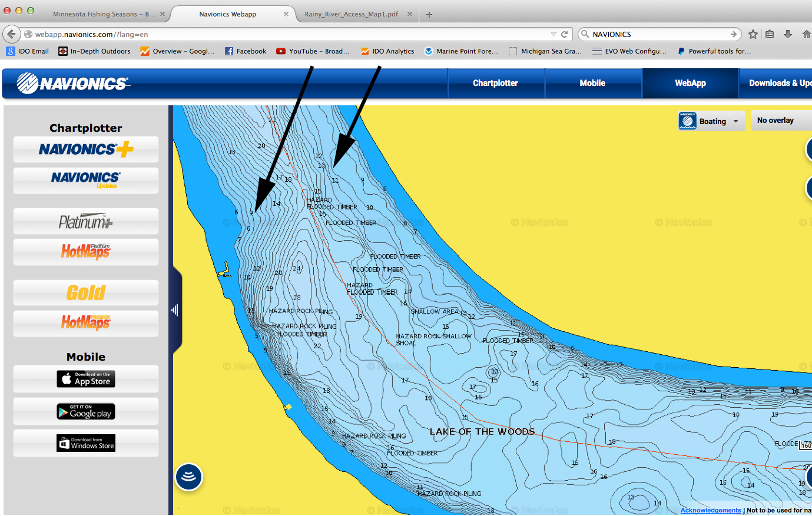Choose the HotMaps Platinum product

tap(86, 252)
